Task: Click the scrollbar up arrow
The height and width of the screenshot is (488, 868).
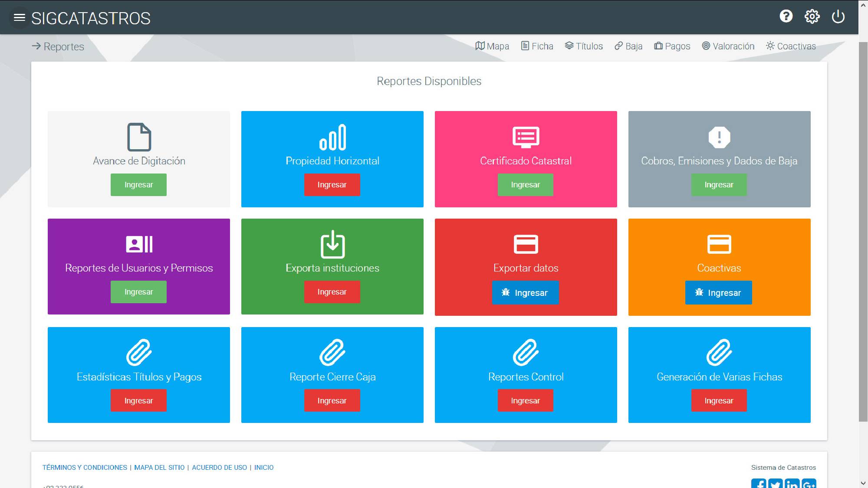Action: coord(863,5)
